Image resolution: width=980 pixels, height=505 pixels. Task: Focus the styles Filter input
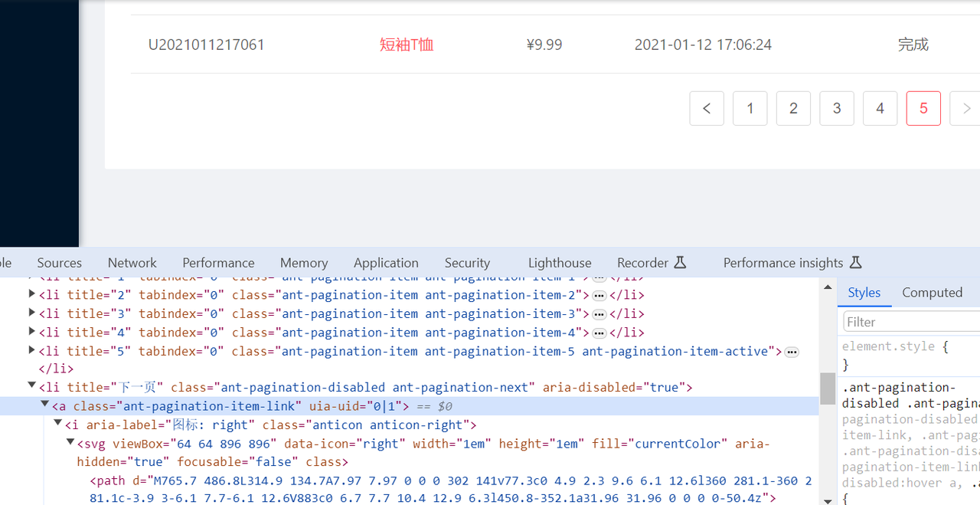click(911, 322)
